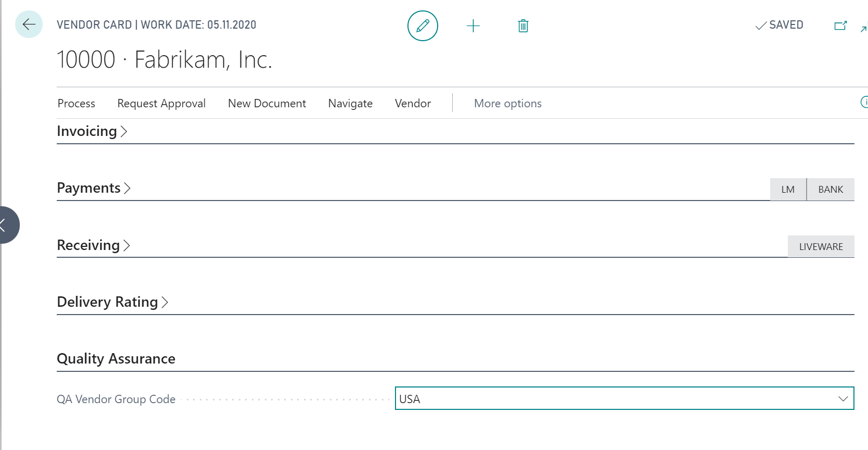Viewport: 868px width, 450px height.
Task: Click the Vendor Card work date caption
Action: [x=157, y=25]
